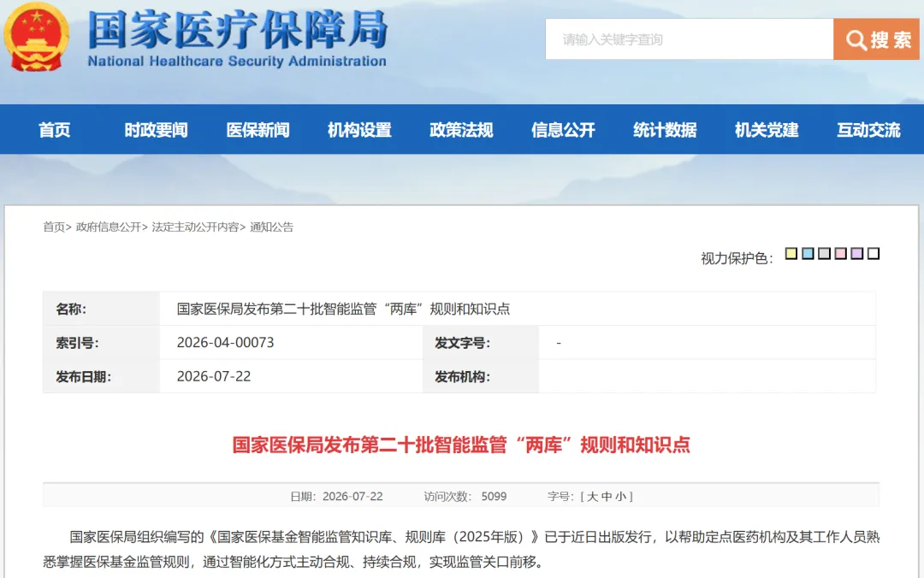Select the pink eye-protection color swatch
The height and width of the screenshot is (578, 924).
(x=841, y=253)
